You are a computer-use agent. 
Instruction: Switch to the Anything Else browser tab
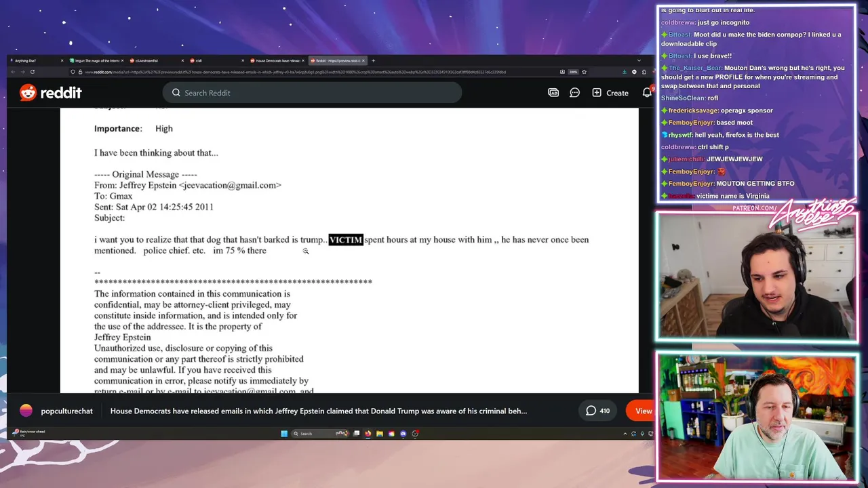(x=37, y=60)
